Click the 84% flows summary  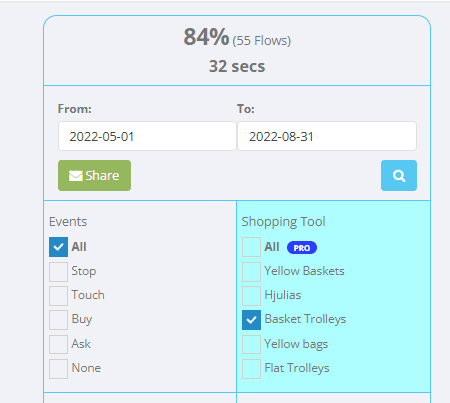[237, 37]
